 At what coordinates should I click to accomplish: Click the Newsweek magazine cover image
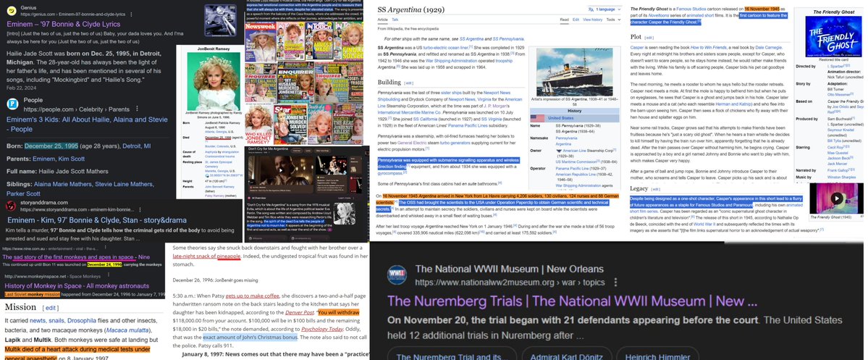click(261, 43)
